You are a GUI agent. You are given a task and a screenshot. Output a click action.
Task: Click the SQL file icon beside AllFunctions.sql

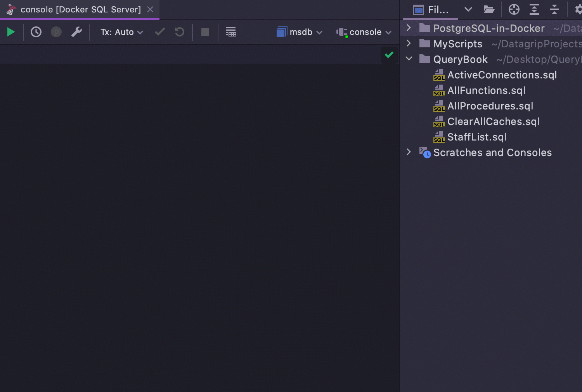tap(439, 90)
